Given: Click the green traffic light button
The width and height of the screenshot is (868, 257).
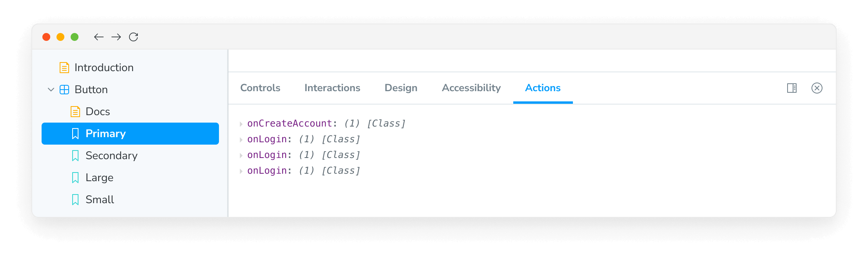Looking at the screenshot, I should (74, 37).
